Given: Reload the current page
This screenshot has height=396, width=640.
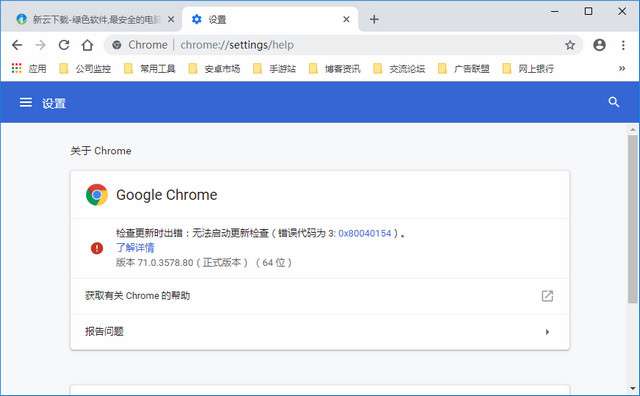Looking at the screenshot, I should coord(64,45).
